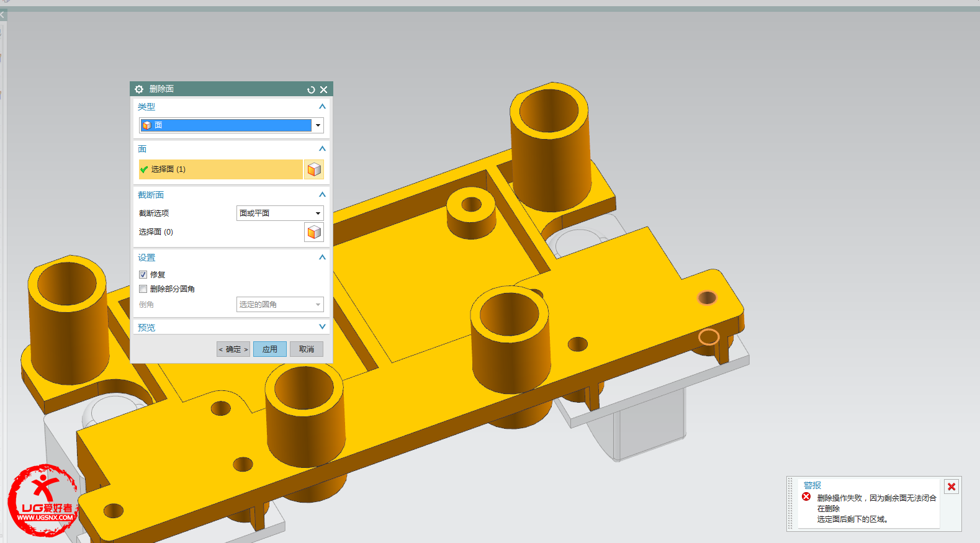Open the 倒角 dropdown showing 选定的圆角

coord(280,304)
